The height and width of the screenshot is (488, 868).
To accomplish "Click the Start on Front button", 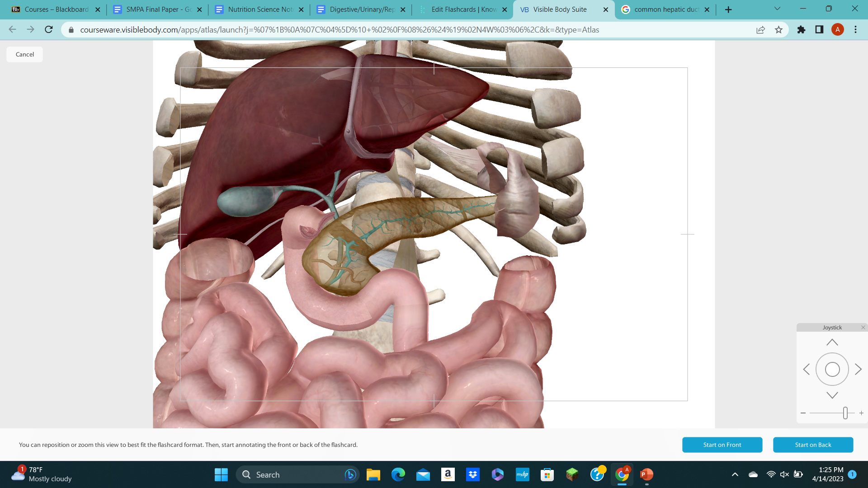I will coord(722,445).
